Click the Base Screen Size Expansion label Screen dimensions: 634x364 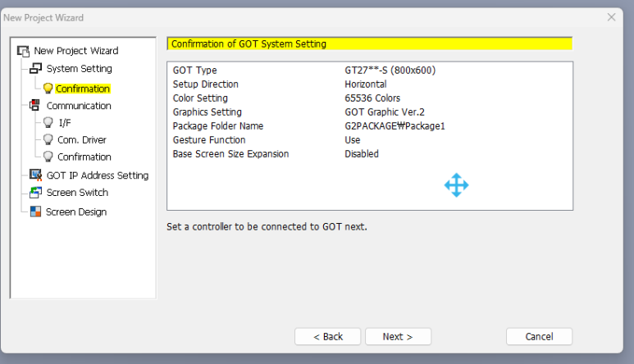(x=230, y=154)
